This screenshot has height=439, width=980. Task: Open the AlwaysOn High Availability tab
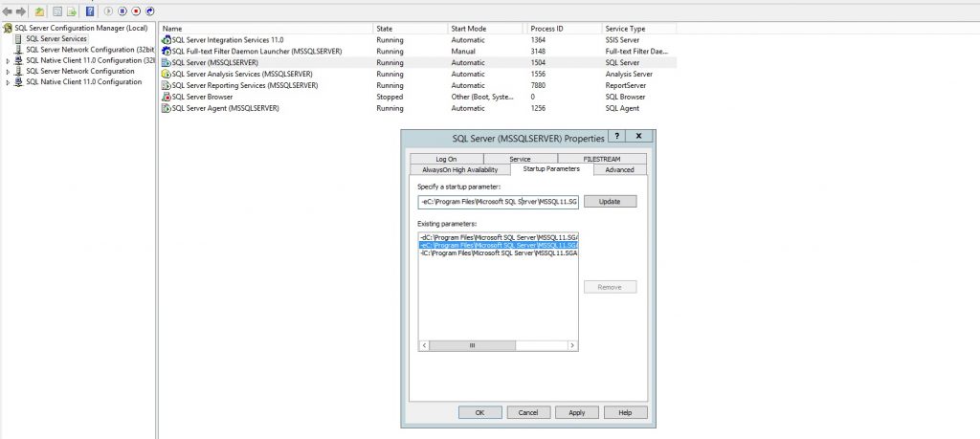(x=460, y=170)
